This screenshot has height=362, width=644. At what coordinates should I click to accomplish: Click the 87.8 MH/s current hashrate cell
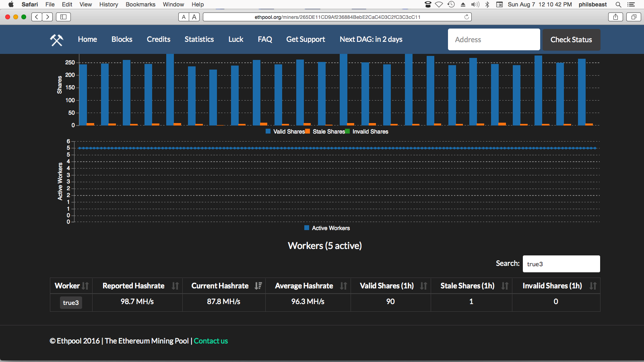[224, 302]
